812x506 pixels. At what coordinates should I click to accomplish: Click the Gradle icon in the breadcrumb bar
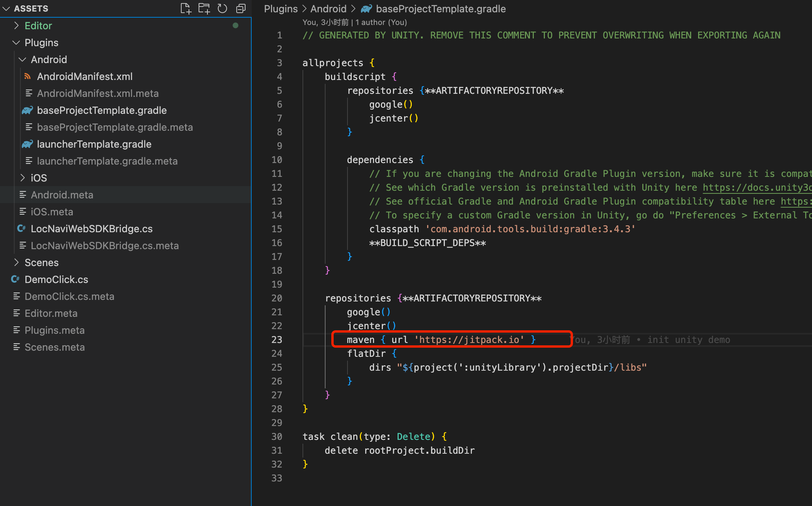click(x=366, y=8)
